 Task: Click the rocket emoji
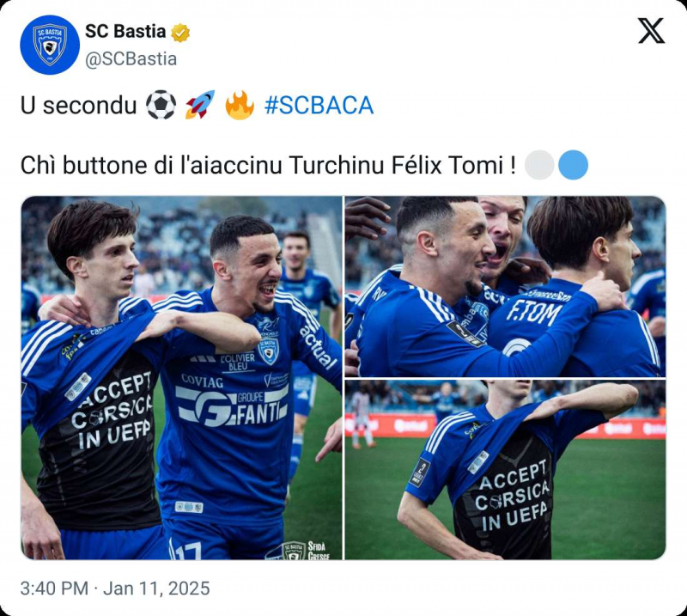[x=200, y=106]
